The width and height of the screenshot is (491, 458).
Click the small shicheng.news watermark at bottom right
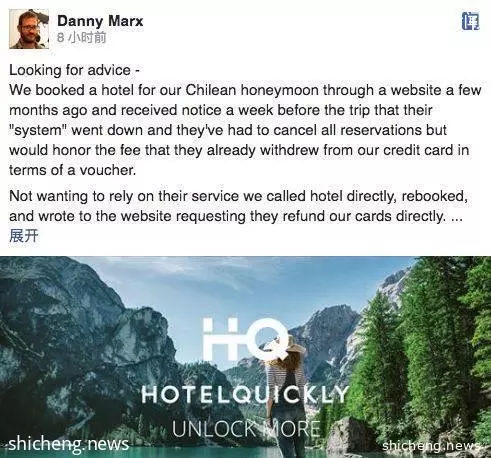tap(431, 445)
